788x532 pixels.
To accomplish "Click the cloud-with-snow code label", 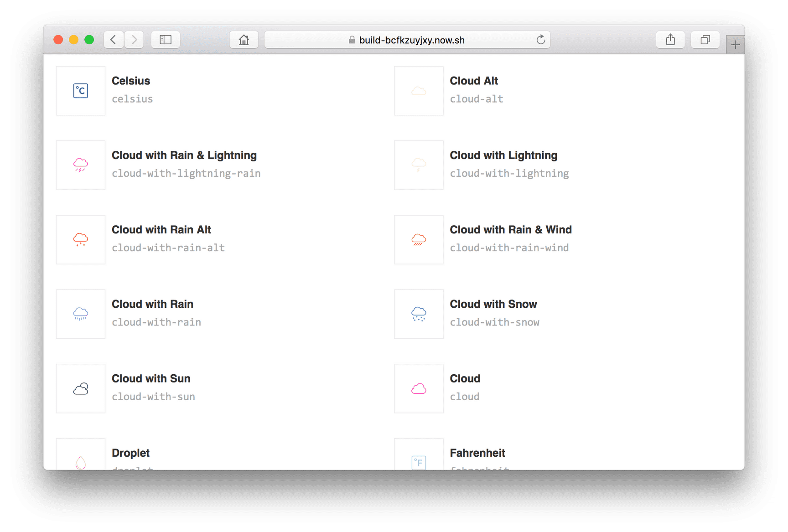I will click(494, 322).
